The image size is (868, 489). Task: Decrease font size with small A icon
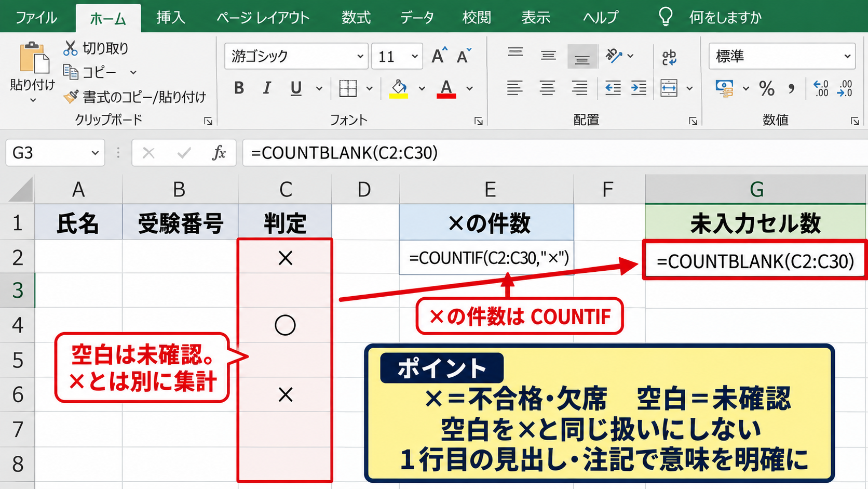[464, 56]
